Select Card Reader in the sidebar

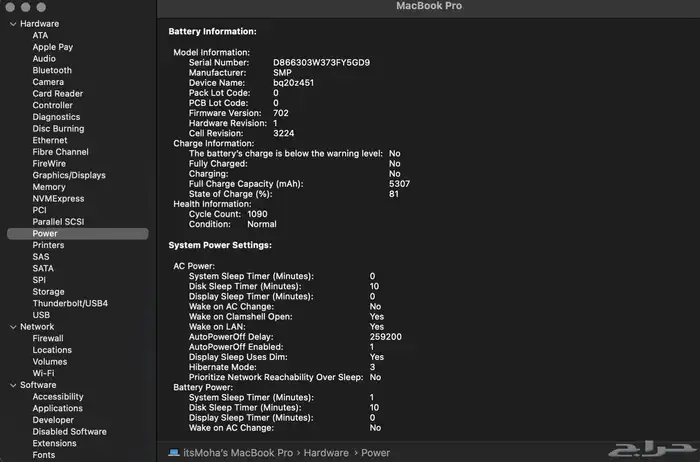(58, 93)
